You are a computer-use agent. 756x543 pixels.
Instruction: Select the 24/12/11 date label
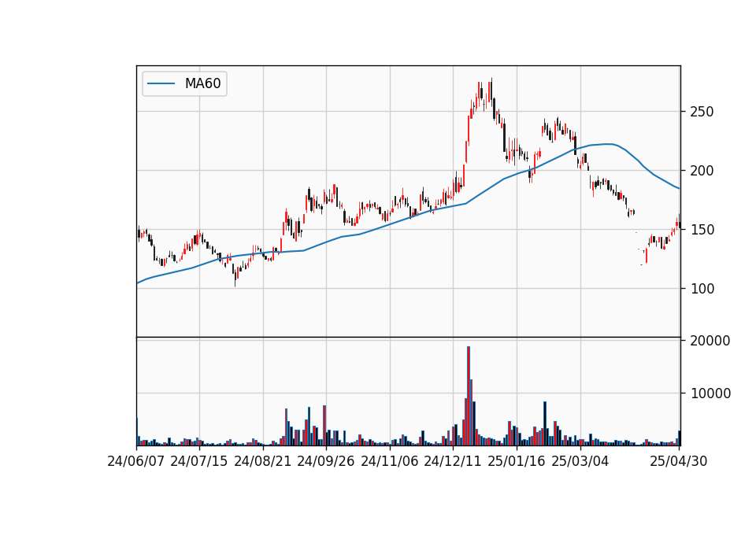[x=452, y=461]
